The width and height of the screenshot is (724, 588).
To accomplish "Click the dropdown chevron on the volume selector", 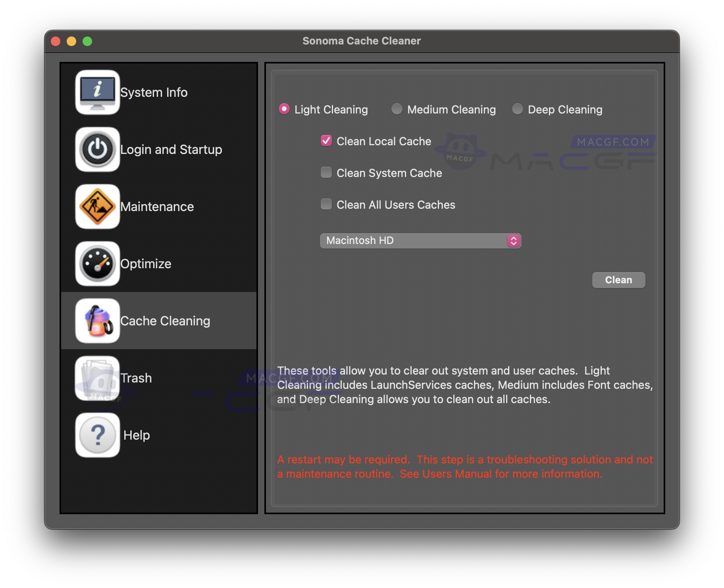I will (514, 240).
